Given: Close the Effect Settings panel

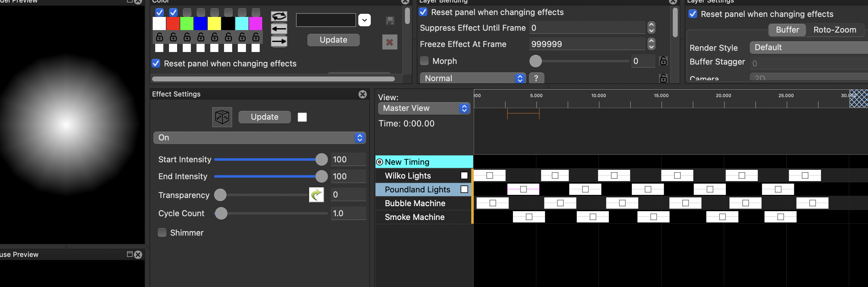Looking at the screenshot, I should click(363, 94).
